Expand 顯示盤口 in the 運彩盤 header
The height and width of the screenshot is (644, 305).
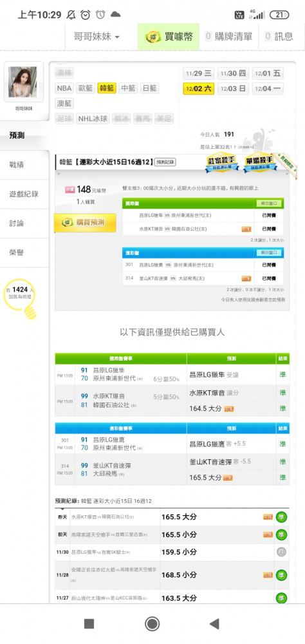pos(269,252)
